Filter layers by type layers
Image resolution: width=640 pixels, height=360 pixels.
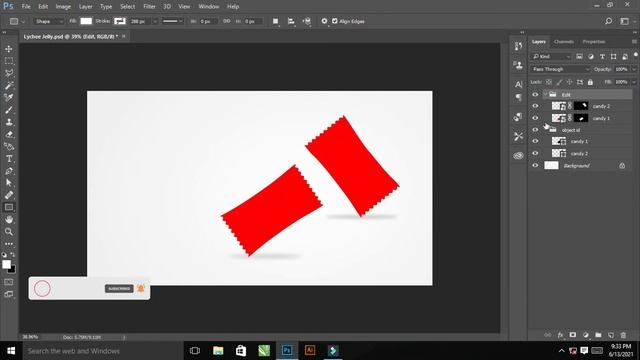[x=602, y=56]
